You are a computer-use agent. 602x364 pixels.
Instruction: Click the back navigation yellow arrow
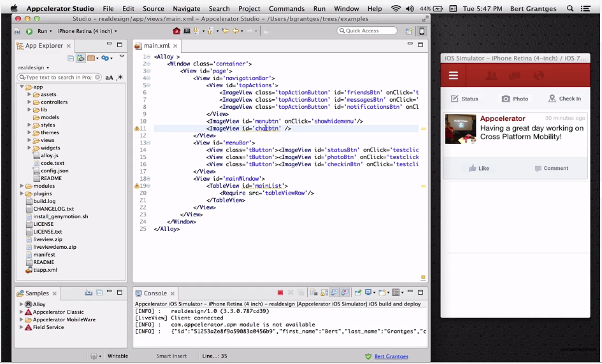point(236,31)
